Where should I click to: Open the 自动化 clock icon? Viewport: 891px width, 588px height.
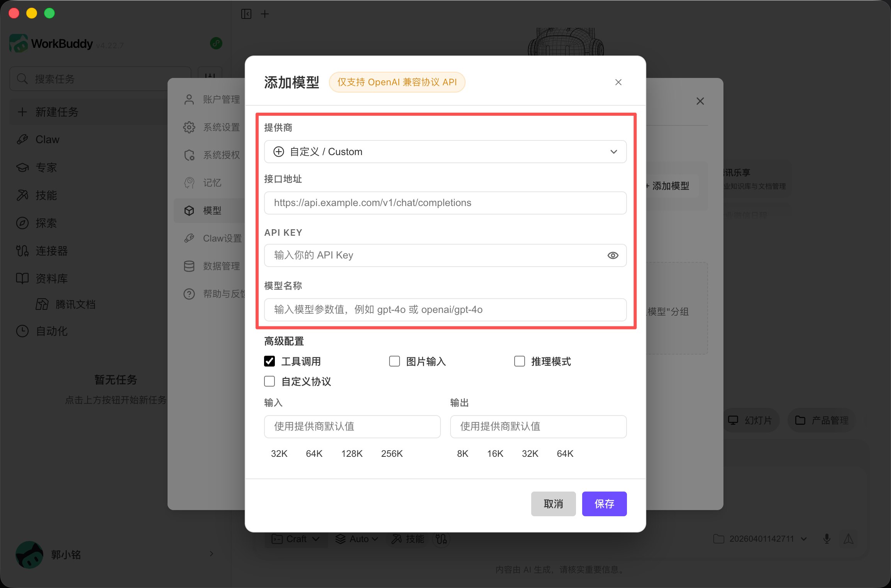coord(22,331)
